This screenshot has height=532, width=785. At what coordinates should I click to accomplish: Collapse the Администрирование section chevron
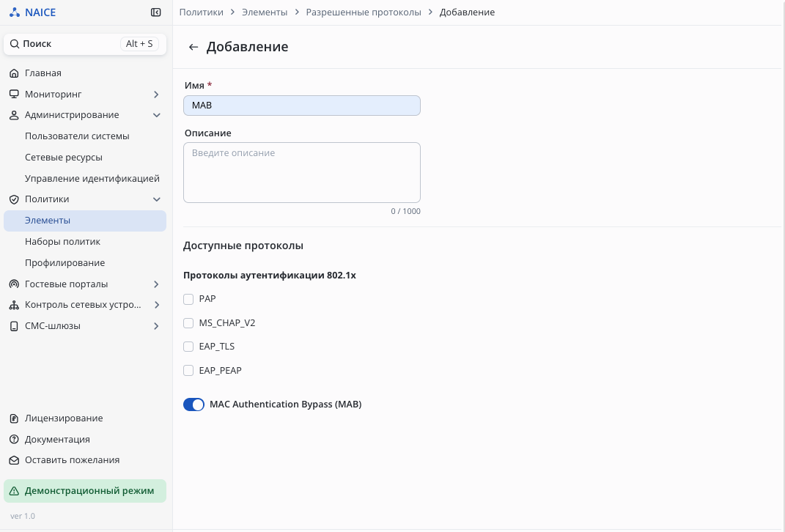tap(156, 115)
